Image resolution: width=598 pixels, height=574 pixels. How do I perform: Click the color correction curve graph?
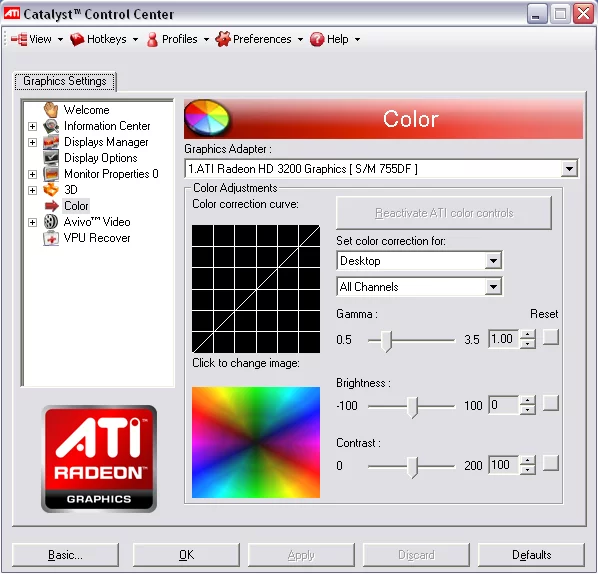pos(256,289)
